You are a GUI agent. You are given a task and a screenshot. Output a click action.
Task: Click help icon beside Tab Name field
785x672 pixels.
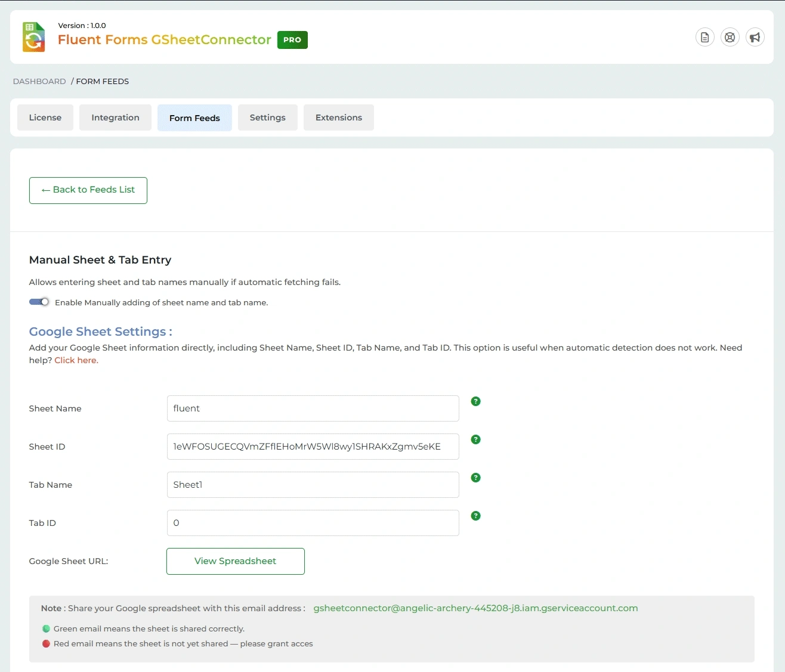pyautogui.click(x=475, y=478)
